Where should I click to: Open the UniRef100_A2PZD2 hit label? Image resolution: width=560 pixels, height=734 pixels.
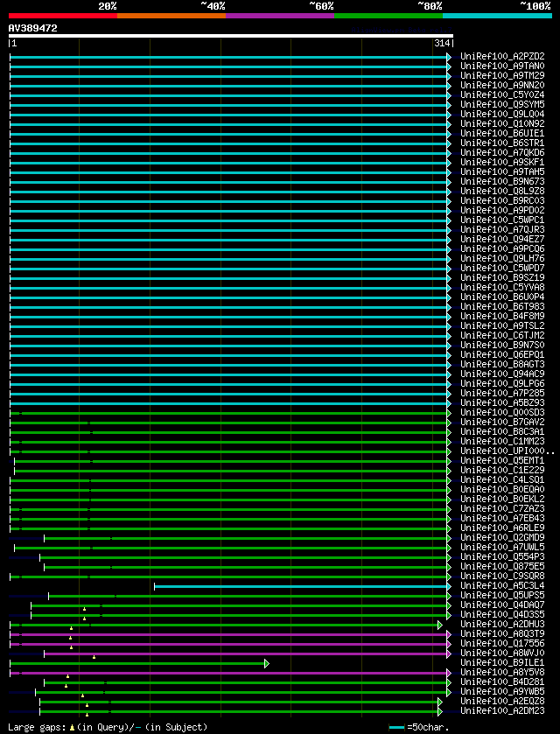pos(502,57)
